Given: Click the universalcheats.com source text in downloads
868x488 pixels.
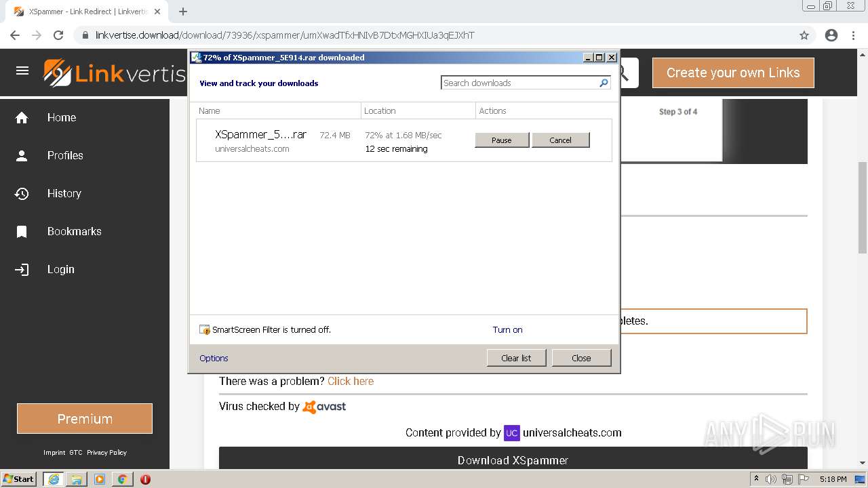Looking at the screenshot, I should point(252,149).
